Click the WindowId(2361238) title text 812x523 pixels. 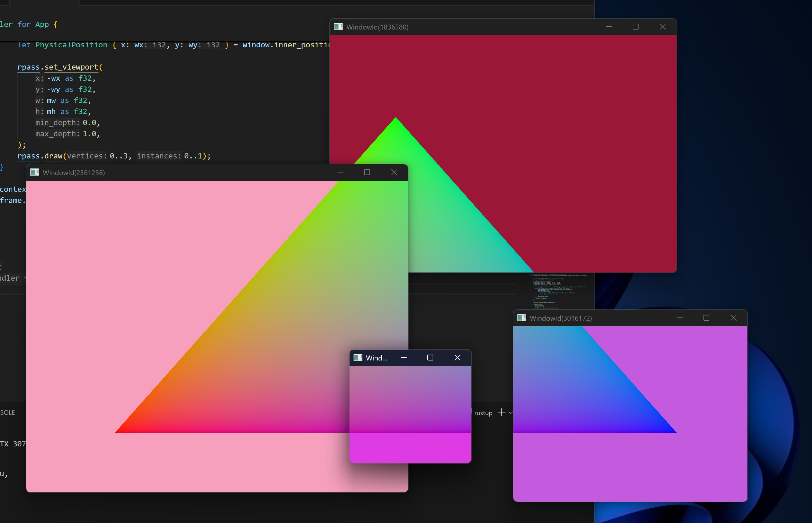click(74, 172)
